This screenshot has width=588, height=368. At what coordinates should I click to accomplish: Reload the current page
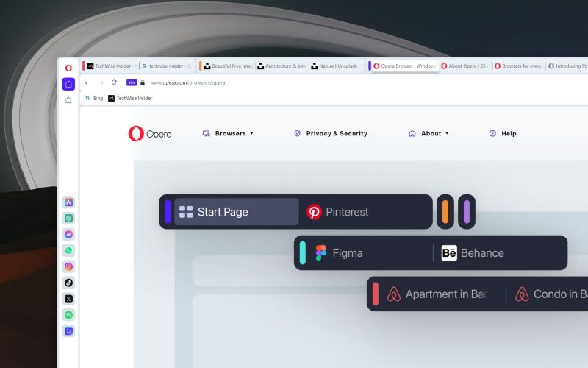pyautogui.click(x=114, y=82)
